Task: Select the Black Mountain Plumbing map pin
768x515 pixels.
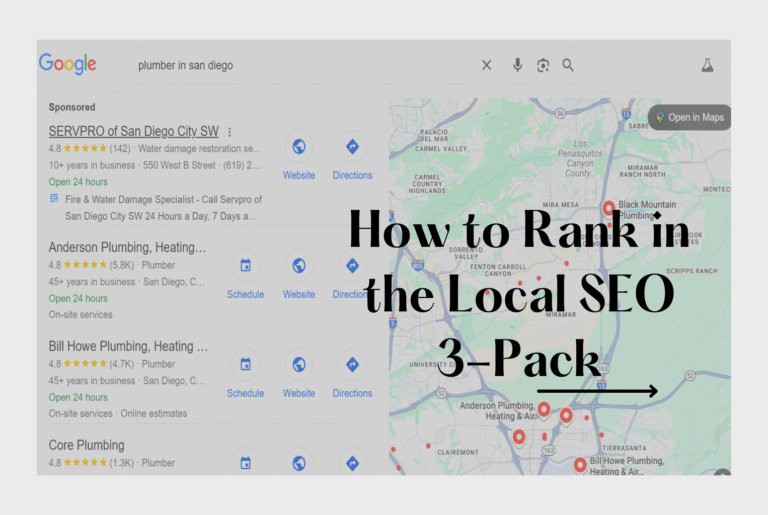Action: [608, 208]
